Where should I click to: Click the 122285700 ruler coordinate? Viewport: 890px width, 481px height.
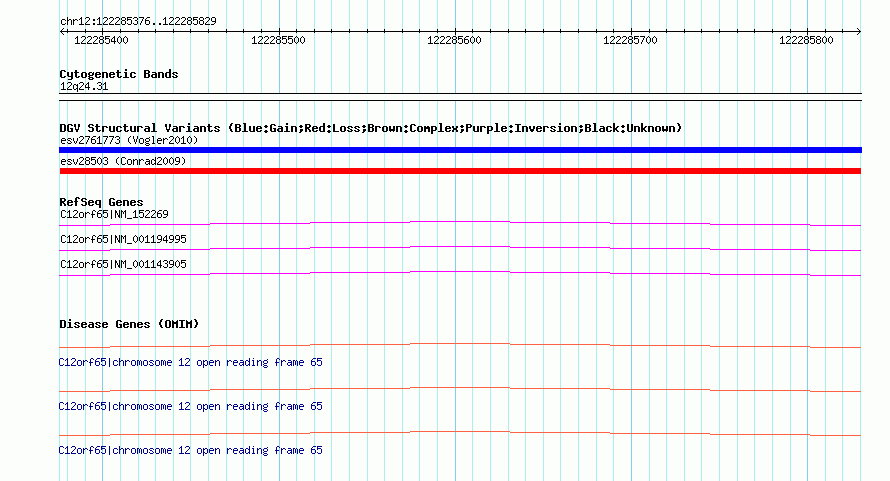[630, 40]
